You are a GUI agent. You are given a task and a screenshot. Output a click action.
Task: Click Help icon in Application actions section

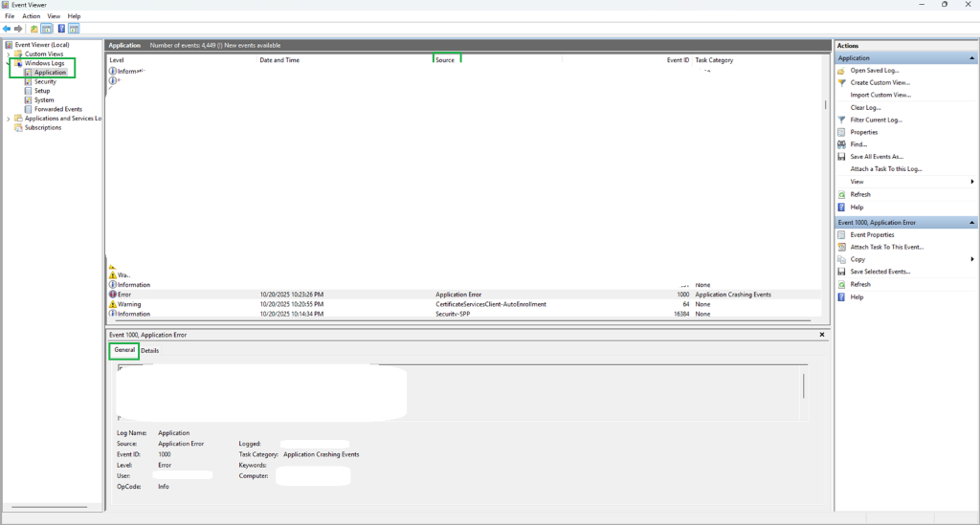(841, 208)
